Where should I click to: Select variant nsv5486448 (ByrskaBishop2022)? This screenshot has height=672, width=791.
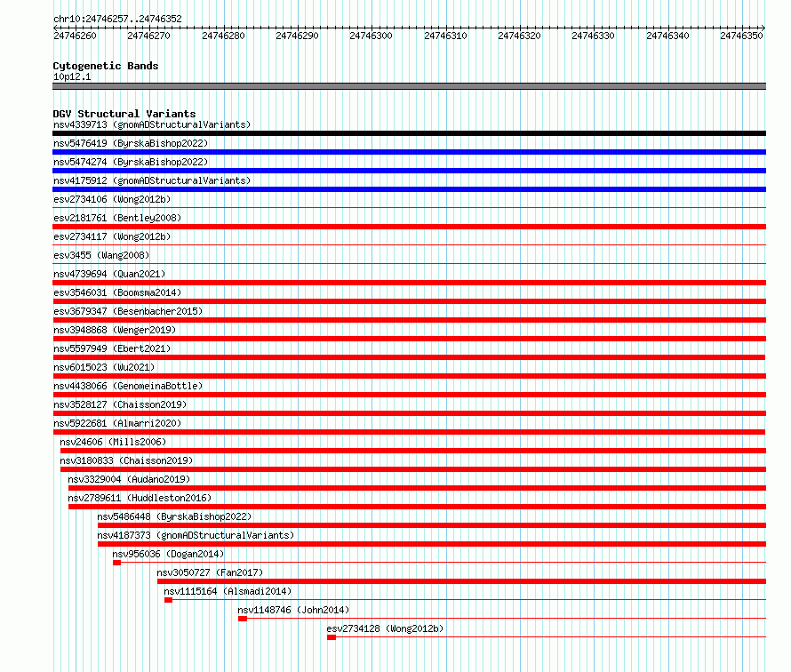(174, 516)
